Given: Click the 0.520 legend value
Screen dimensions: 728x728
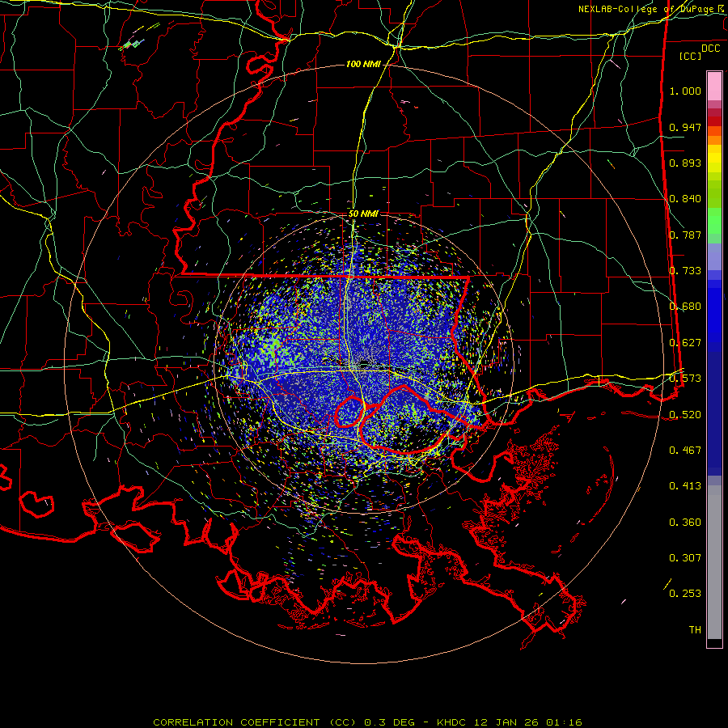Looking at the screenshot, I should pos(685,414).
